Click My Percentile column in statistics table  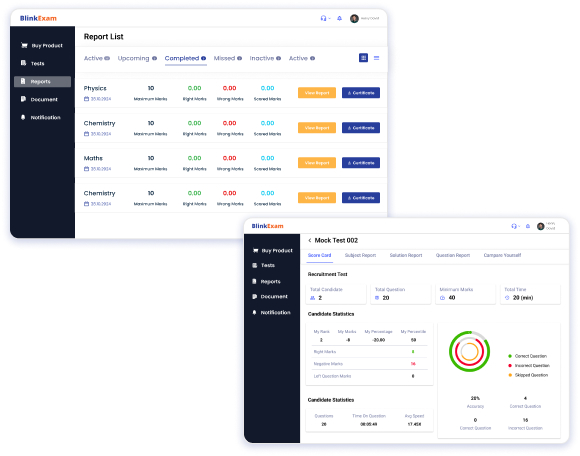coord(413,336)
